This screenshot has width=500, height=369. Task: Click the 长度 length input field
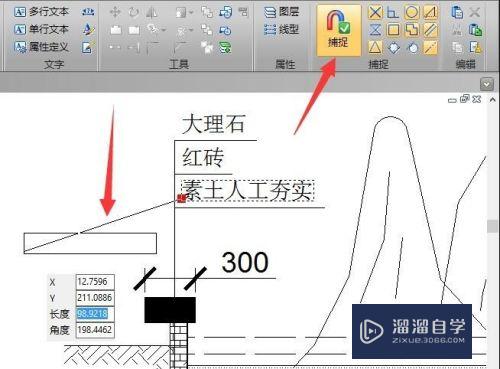tap(95, 314)
